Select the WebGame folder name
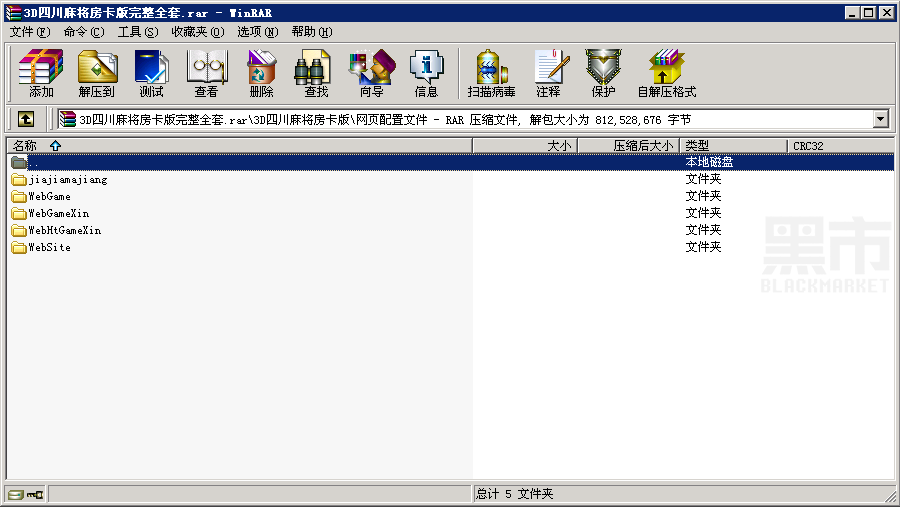900x507 pixels. 49,196
